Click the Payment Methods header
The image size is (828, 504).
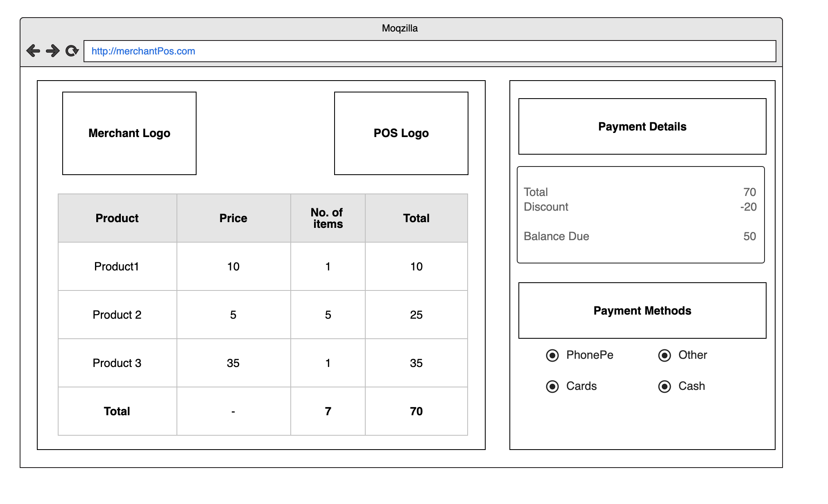tap(642, 310)
